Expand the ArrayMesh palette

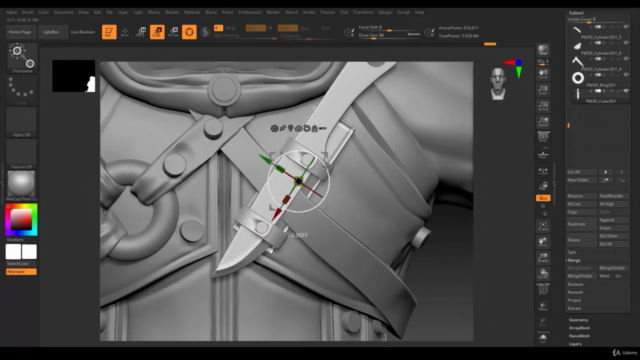click(579, 328)
